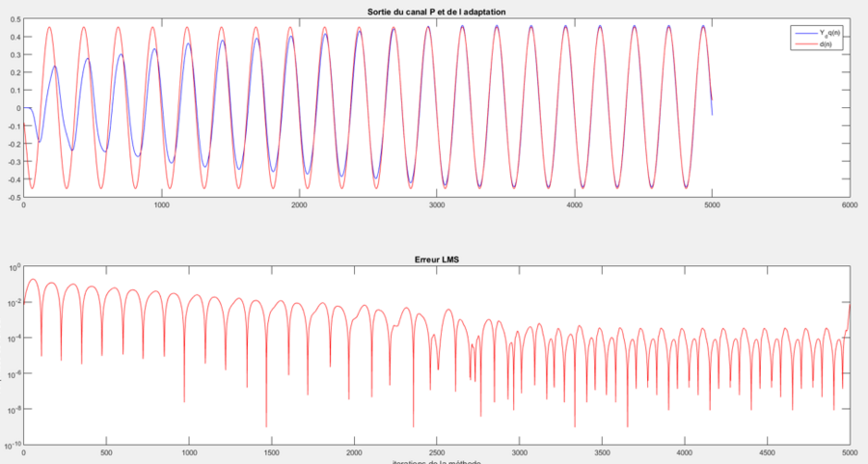The width and height of the screenshot is (868, 464).
Task: Click the 5000 tick label on error plot
Action: point(849,451)
